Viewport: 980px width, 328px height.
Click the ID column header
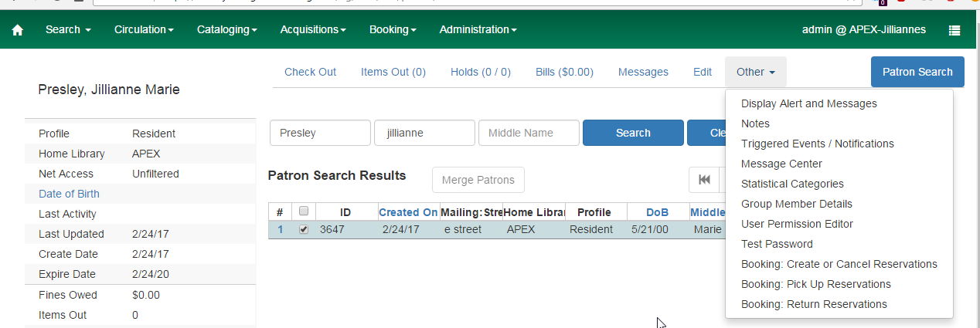click(x=345, y=212)
